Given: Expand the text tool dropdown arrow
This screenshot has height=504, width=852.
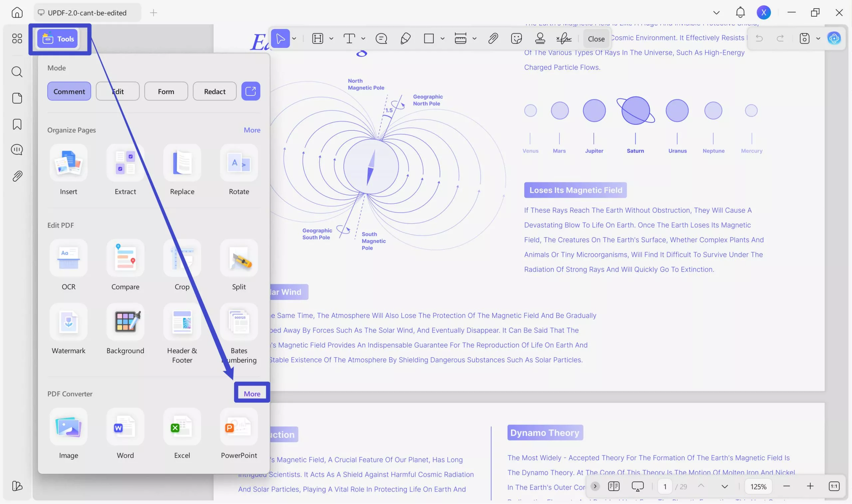Looking at the screenshot, I should [x=363, y=38].
